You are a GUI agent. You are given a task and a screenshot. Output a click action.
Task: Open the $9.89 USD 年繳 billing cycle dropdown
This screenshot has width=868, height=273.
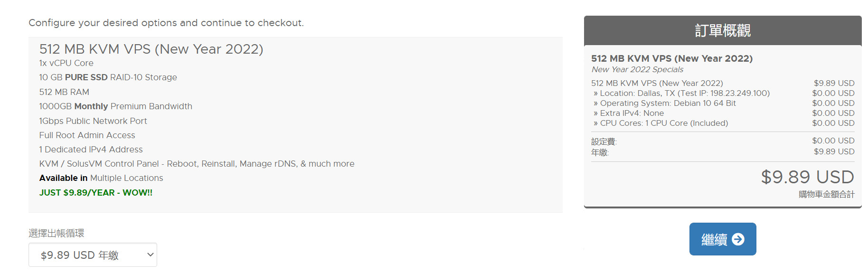tap(85, 255)
